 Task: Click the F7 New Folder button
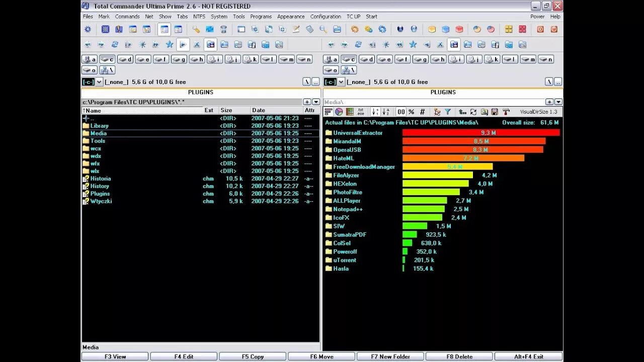point(390,356)
